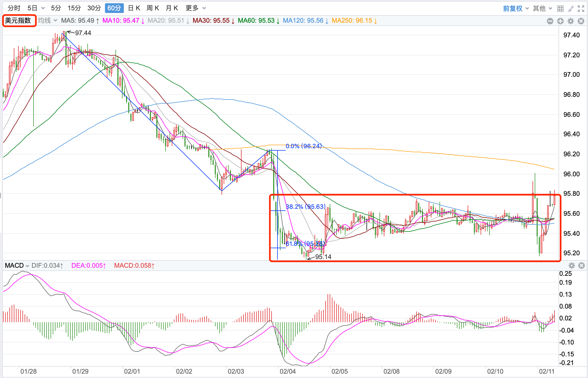588x378 pixels.
Task: Click the 01/28 date axis label
Action: tap(28, 372)
